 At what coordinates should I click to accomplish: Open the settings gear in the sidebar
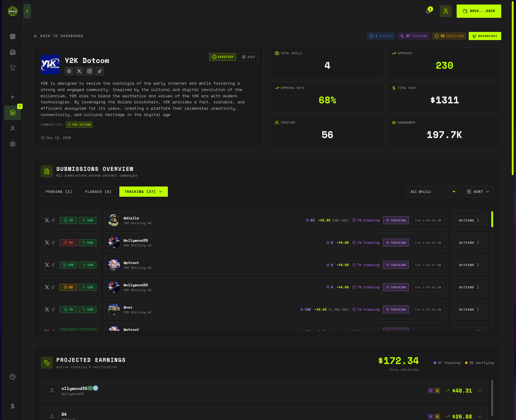click(x=12, y=144)
